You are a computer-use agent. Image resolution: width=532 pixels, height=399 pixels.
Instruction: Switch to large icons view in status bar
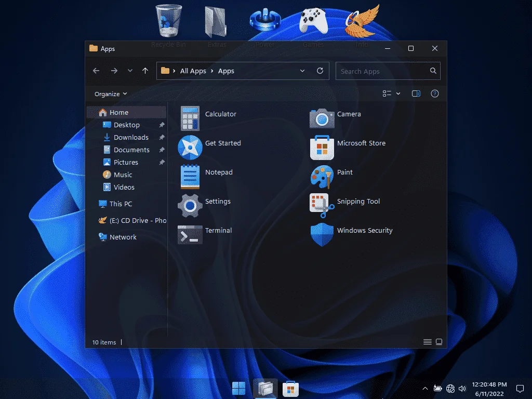click(x=438, y=342)
